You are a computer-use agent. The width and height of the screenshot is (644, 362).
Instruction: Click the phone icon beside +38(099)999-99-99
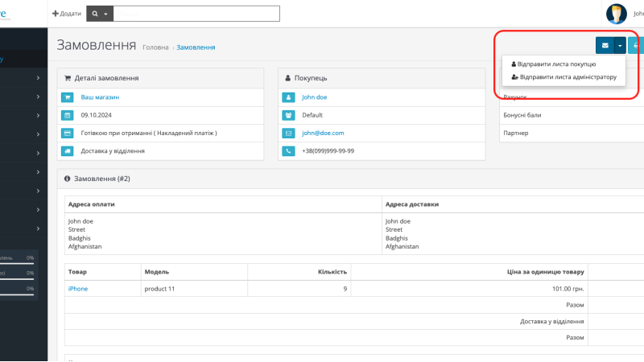288,151
